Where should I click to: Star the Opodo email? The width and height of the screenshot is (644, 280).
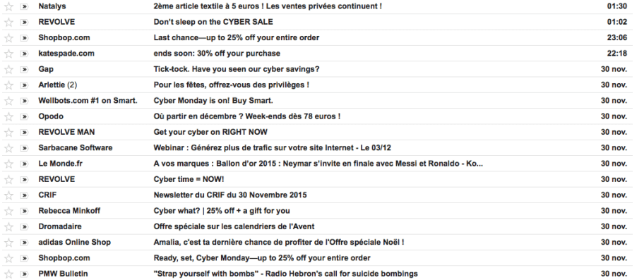pos(8,117)
